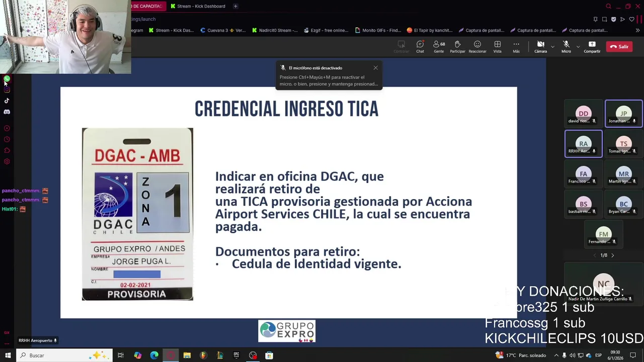Viewport: 644px width, 362px height.
Task: Open El Tapir by kanchit bookmark
Action: coord(430,30)
